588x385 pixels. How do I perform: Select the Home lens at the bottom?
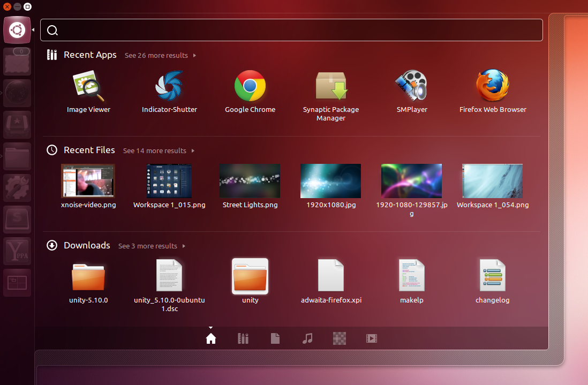tap(210, 338)
